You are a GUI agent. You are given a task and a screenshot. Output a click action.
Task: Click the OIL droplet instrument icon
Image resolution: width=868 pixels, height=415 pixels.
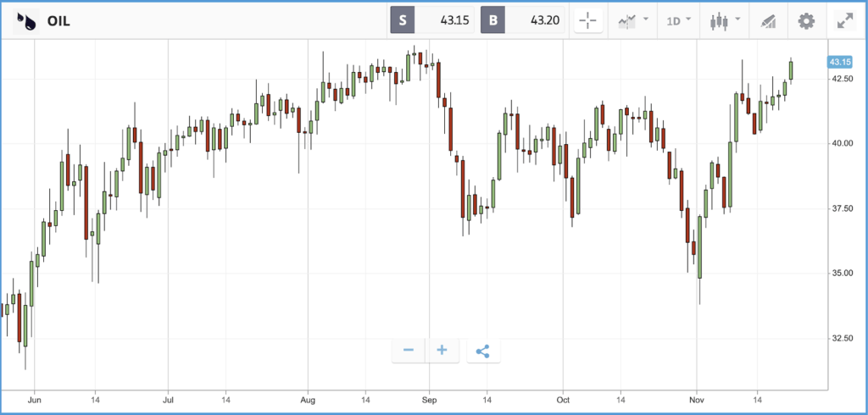pos(26,21)
